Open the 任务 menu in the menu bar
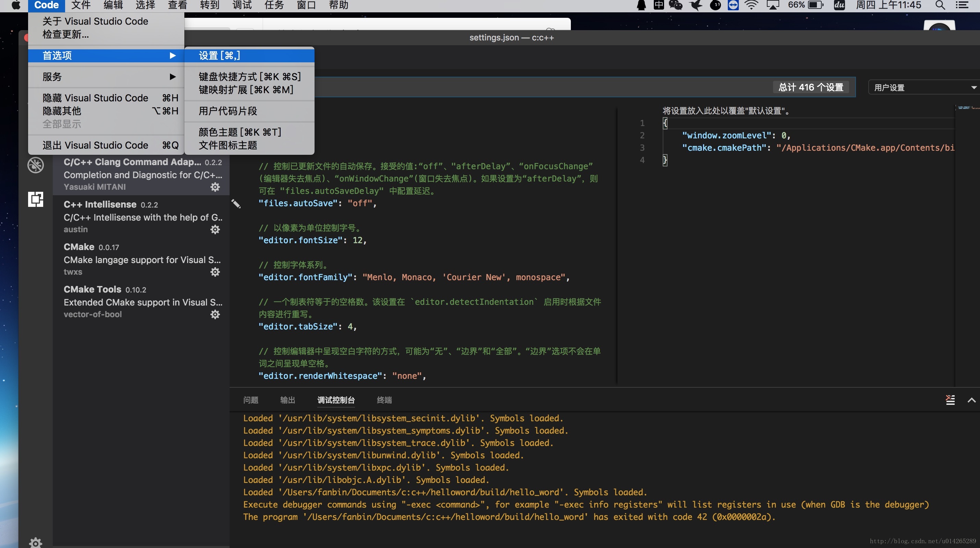Image resolution: width=980 pixels, height=548 pixels. pyautogui.click(x=274, y=5)
